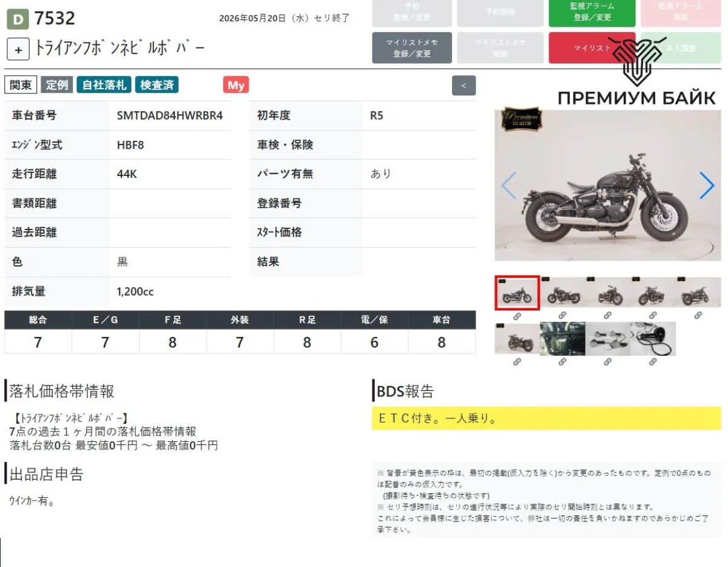This screenshot has height=567, width=728.
Task: Open link icon under cable part thumbnail
Action: click(653, 362)
